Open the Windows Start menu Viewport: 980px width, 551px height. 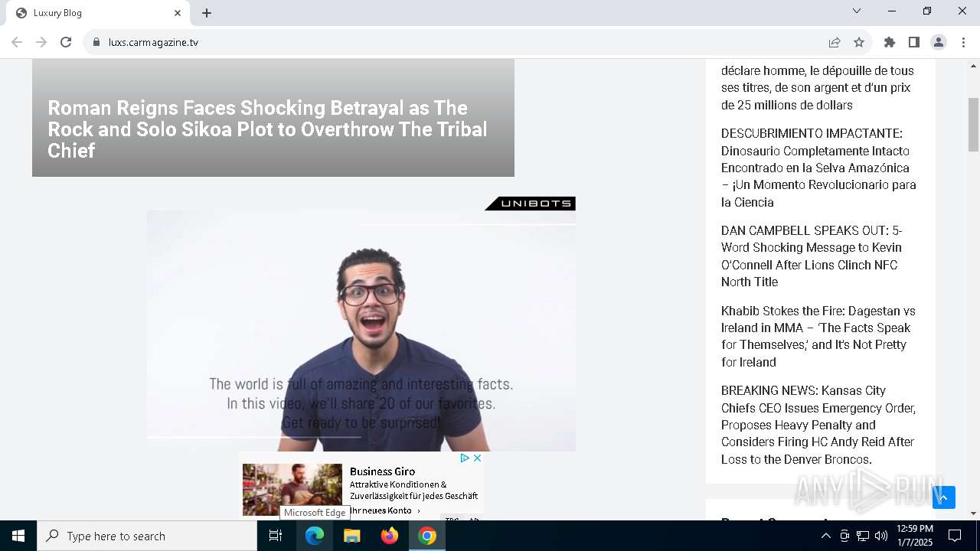[x=18, y=536]
